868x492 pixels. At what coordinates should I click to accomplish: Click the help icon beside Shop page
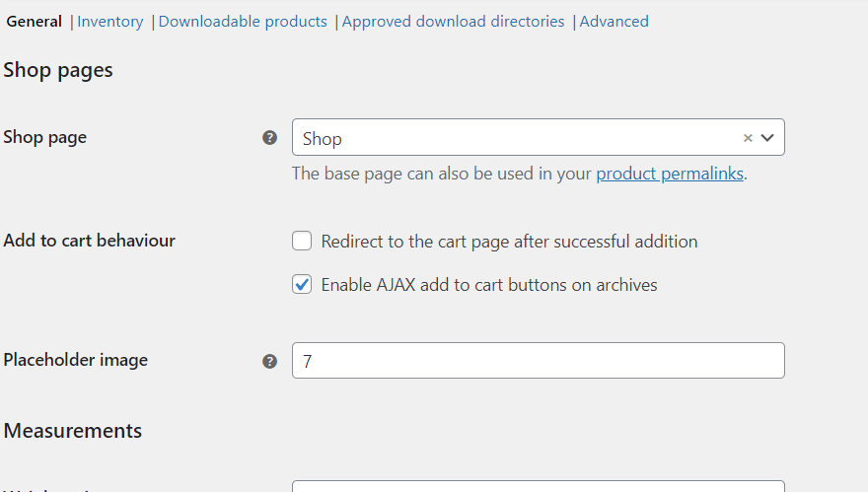point(269,138)
